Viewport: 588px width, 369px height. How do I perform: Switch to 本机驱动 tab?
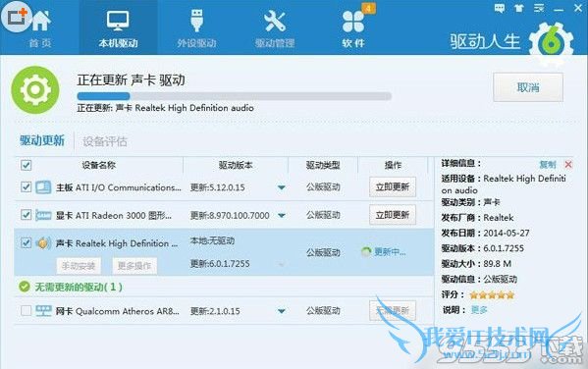(x=118, y=28)
